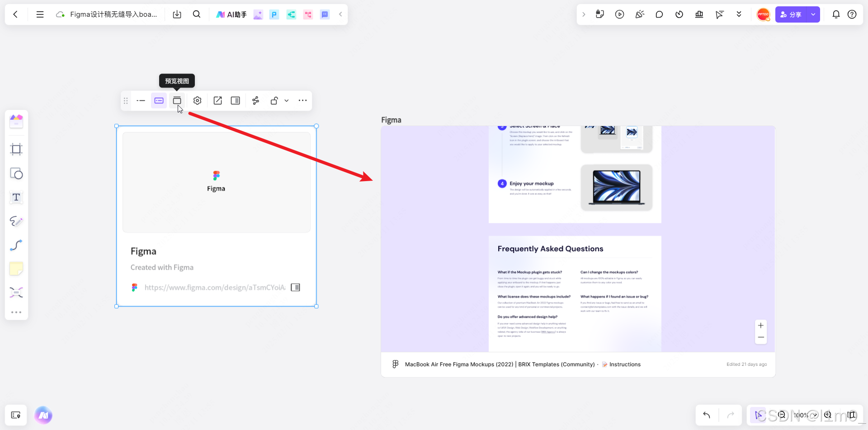The image size is (868, 430).
Task: Open the search magnifier in top bar
Action: (x=197, y=14)
